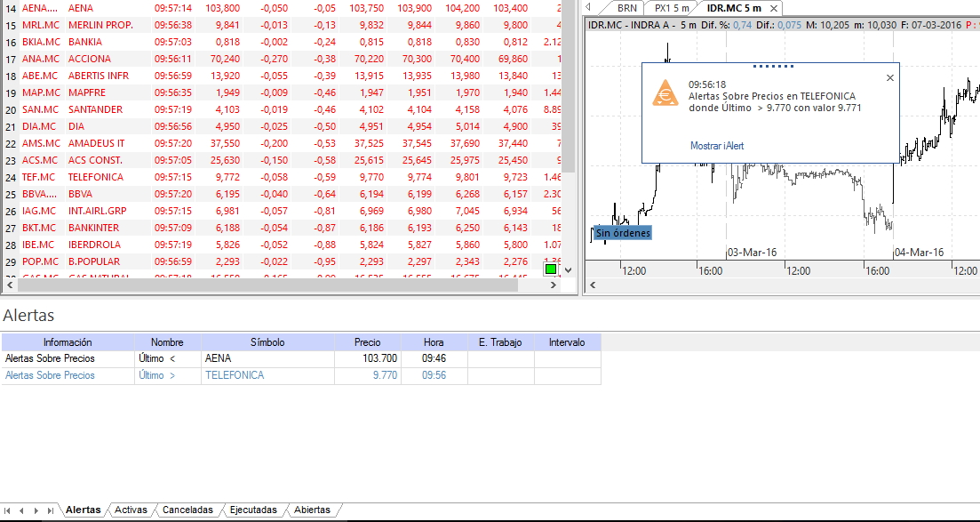Click the MERLIN PROP. name
The height and width of the screenshot is (522, 980).
tap(100, 25)
